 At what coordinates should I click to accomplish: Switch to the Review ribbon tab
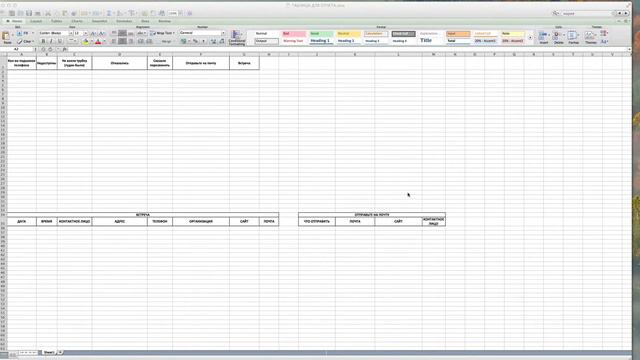[x=164, y=21]
